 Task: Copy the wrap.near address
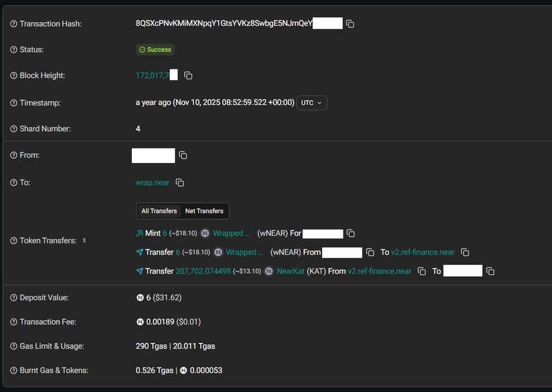tap(180, 182)
